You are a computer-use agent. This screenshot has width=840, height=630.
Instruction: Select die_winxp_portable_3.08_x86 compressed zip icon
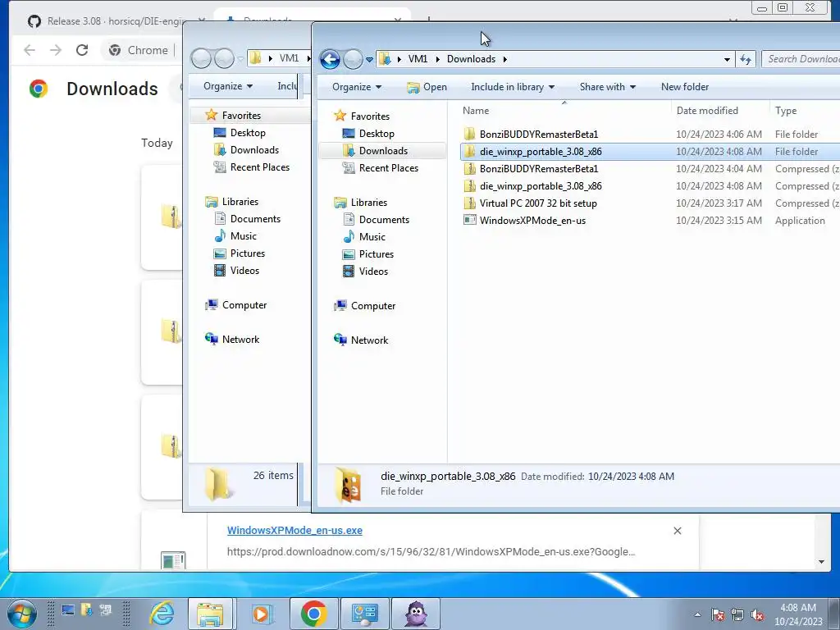coord(469,186)
